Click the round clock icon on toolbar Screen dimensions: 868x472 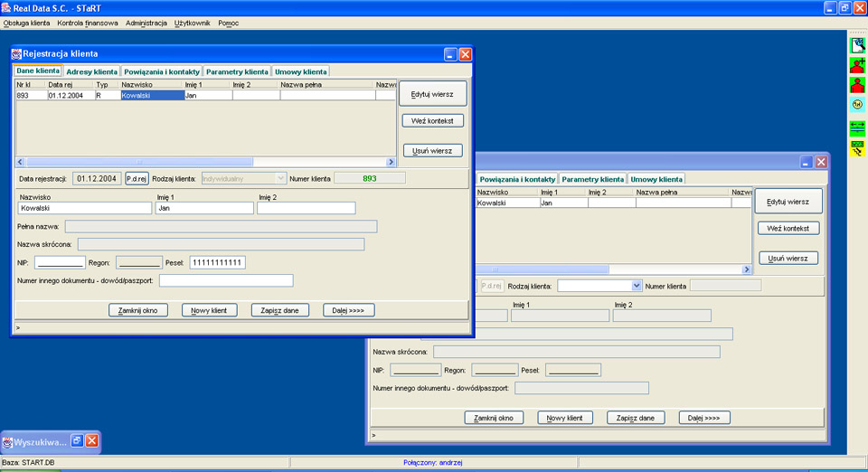click(x=856, y=106)
